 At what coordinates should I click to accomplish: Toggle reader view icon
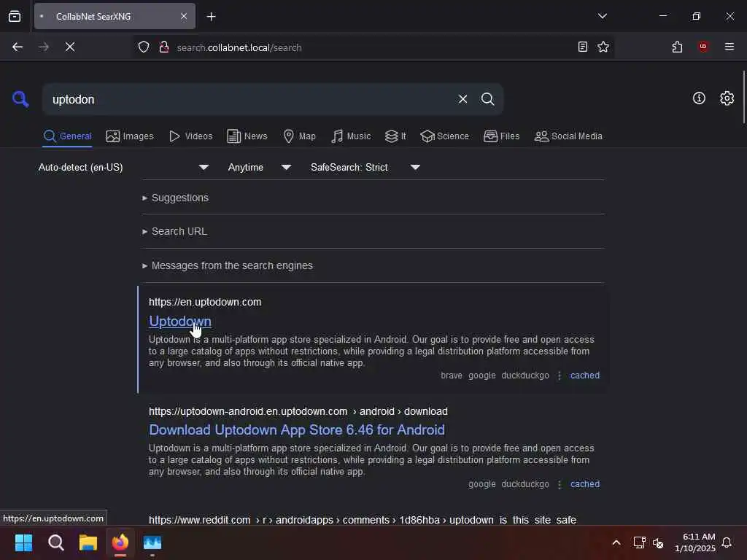582,47
